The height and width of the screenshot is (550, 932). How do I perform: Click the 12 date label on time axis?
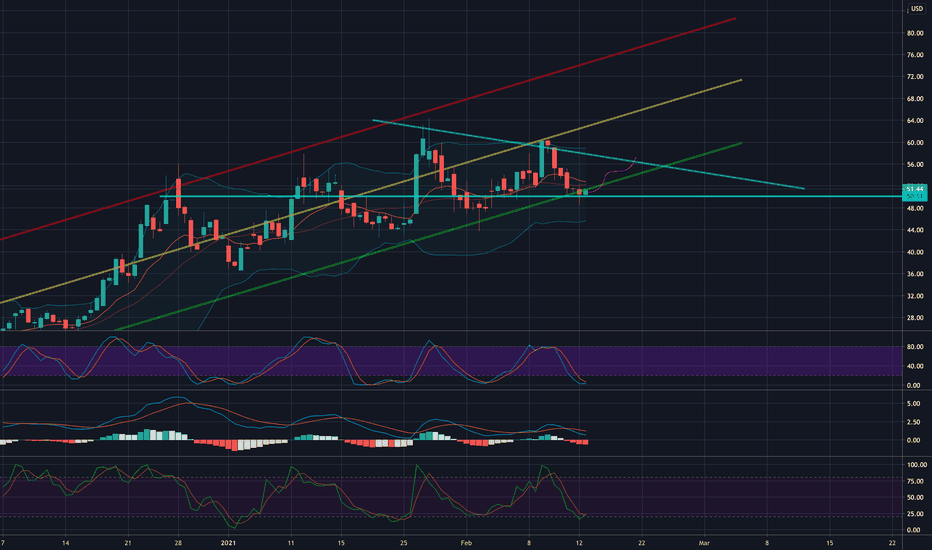(x=579, y=543)
